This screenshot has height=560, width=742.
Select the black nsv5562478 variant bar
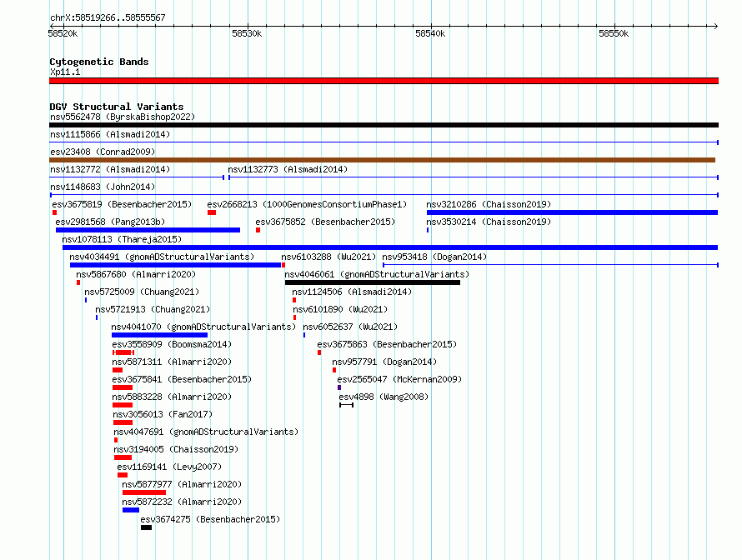click(x=384, y=125)
